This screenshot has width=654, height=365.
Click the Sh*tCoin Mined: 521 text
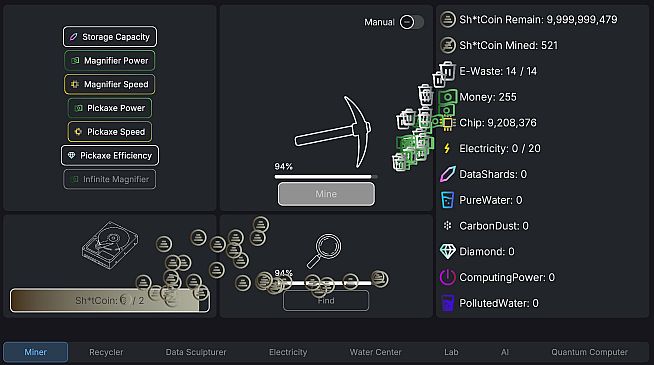click(508, 45)
